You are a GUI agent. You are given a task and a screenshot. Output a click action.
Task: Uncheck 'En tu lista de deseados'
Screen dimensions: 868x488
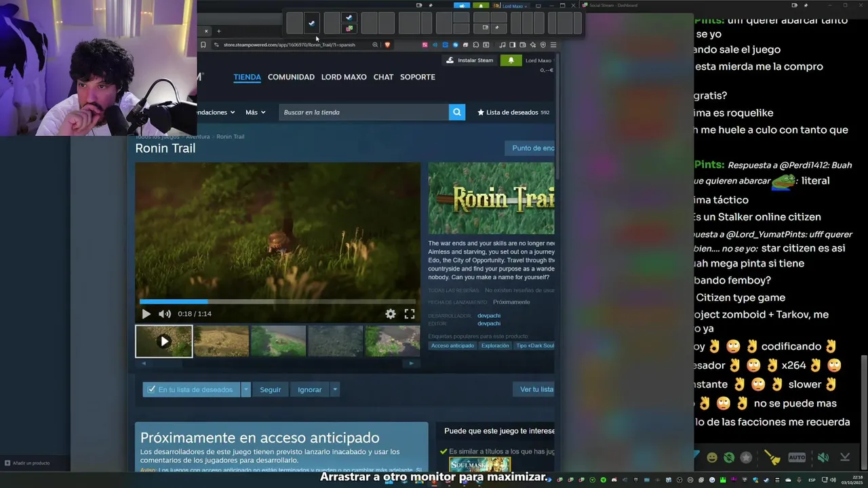pyautogui.click(x=191, y=389)
